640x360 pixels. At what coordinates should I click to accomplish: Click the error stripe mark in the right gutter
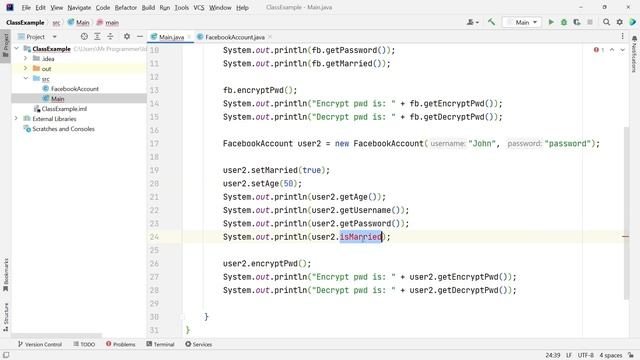[625, 236]
